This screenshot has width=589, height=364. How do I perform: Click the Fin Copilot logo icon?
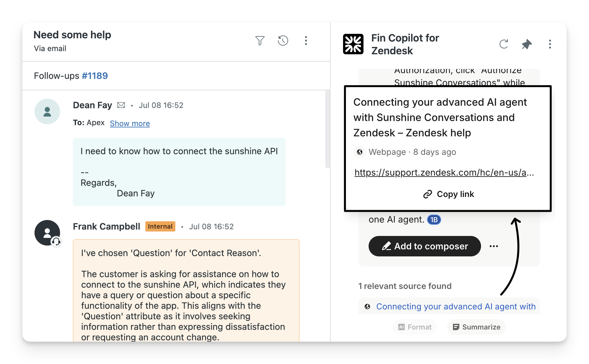coord(353,44)
